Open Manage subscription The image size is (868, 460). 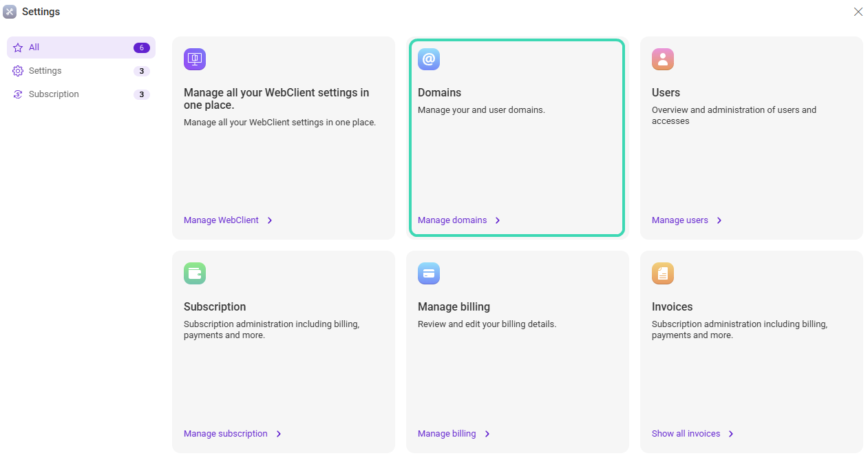[x=226, y=433]
